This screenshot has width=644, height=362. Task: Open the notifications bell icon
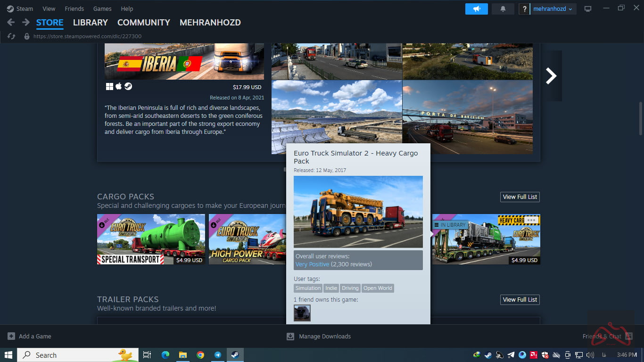point(503,8)
